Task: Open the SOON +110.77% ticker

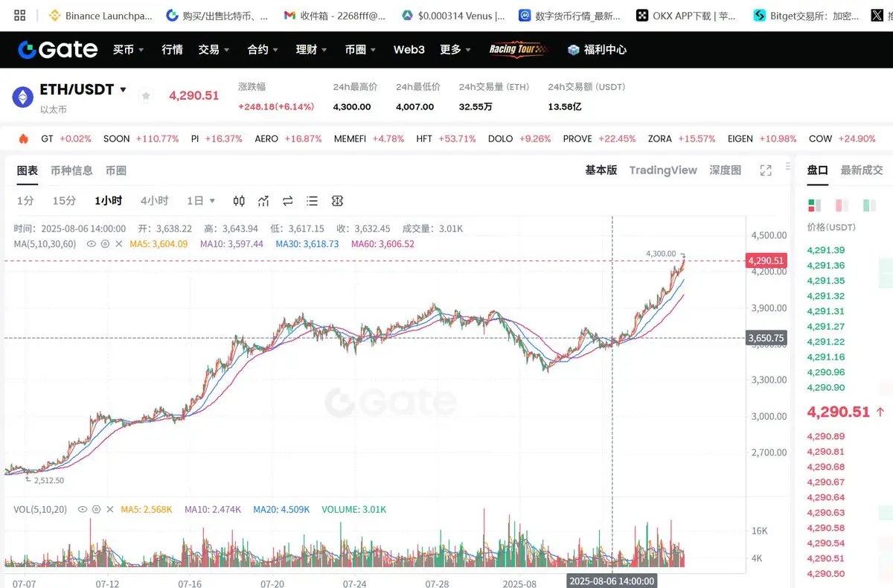Action: tap(141, 139)
